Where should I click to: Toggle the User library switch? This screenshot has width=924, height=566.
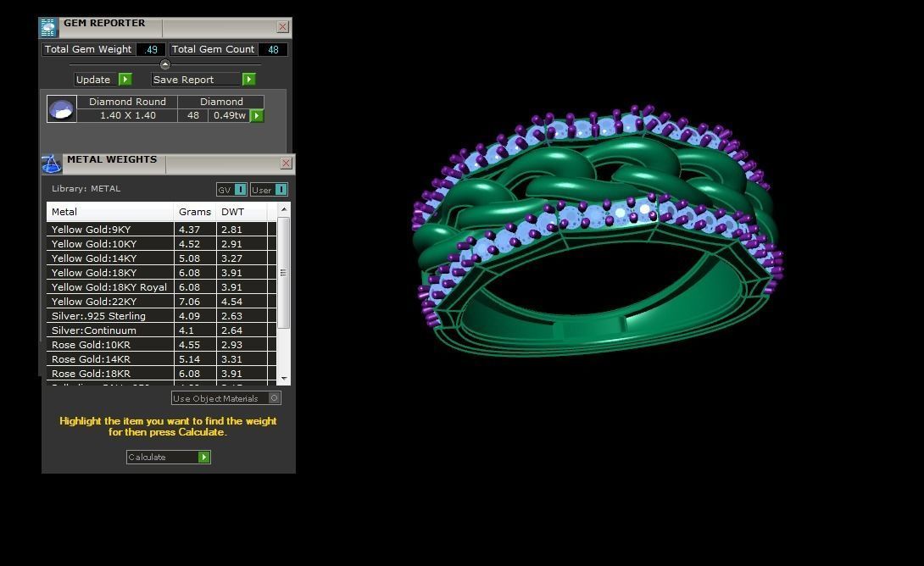coord(281,190)
